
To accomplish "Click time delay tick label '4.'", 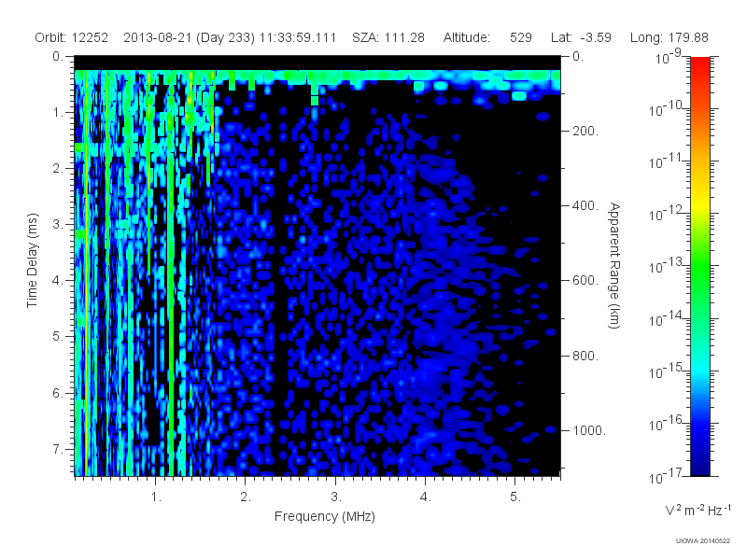I will click(57, 281).
